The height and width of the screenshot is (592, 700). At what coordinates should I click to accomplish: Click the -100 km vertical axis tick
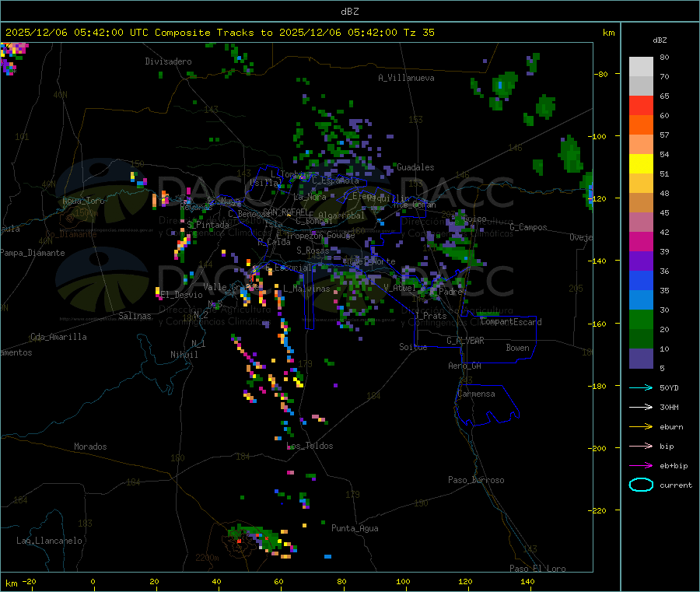(x=599, y=136)
